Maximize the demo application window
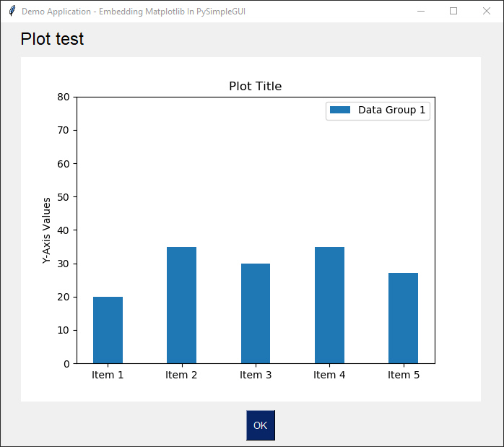Image resolution: width=504 pixels, height=447 pixels. pos(453,11)
